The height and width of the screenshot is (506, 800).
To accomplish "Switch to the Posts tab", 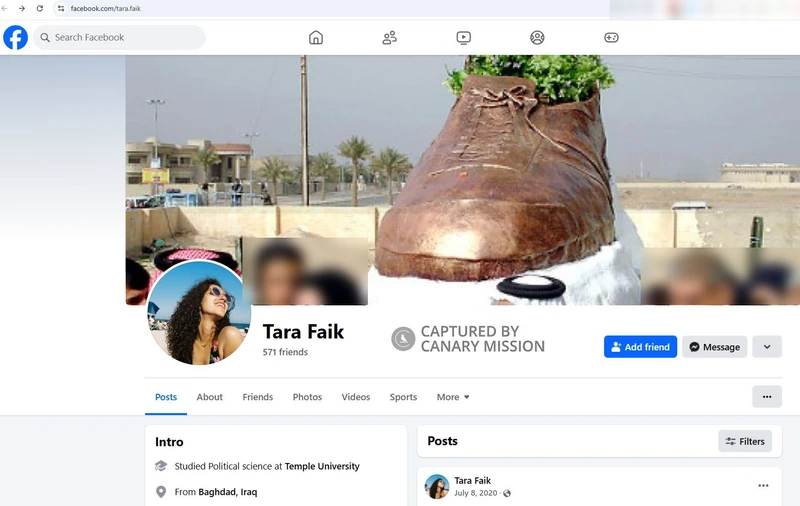I will pyautogui.click(x=166, y=397).
